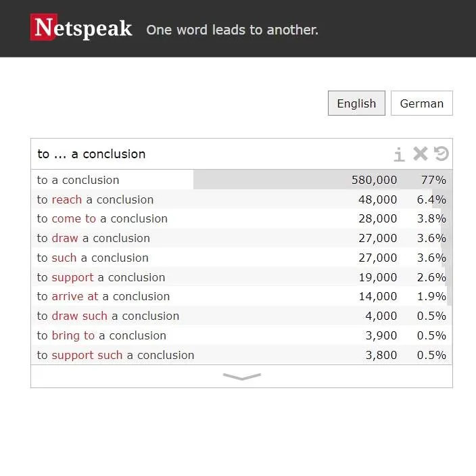Click the "to draw a conclusion" phrase

tap(93, 238)
